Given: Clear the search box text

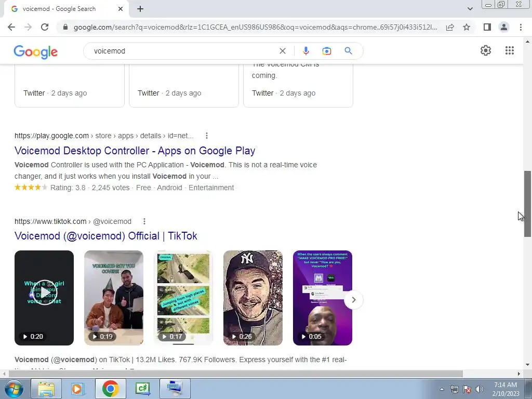Looking at the screenshot, I should 282,51.
